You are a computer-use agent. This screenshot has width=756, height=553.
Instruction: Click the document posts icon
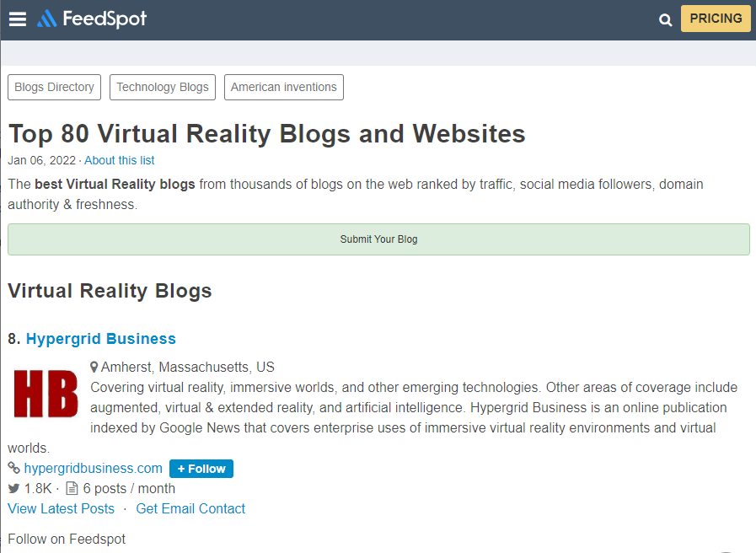pyautogui.click(x=72, y=488)
